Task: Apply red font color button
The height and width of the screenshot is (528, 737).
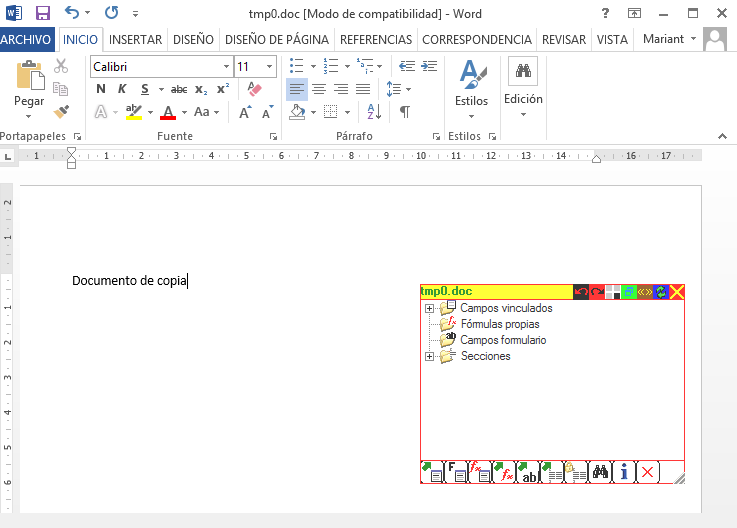Action: tap(168, 112)
